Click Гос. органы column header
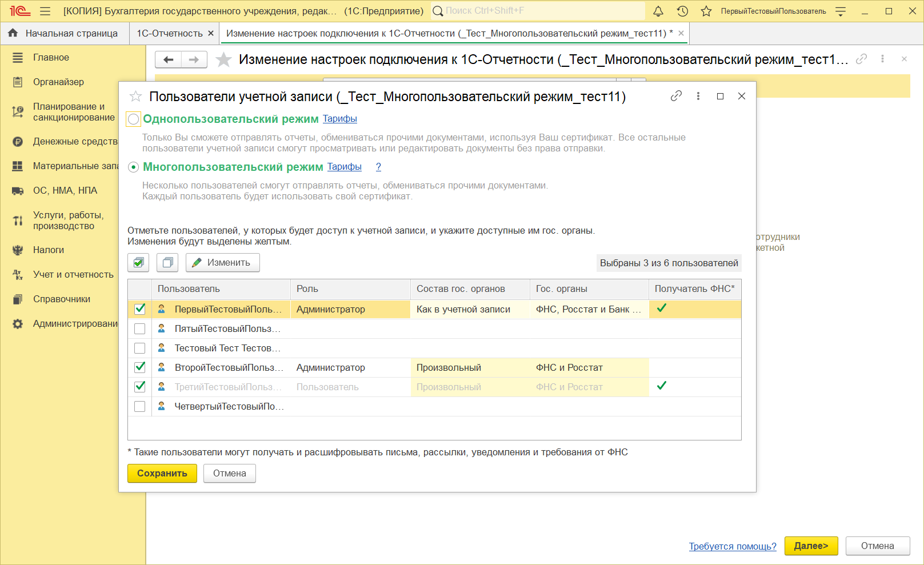 589,288
